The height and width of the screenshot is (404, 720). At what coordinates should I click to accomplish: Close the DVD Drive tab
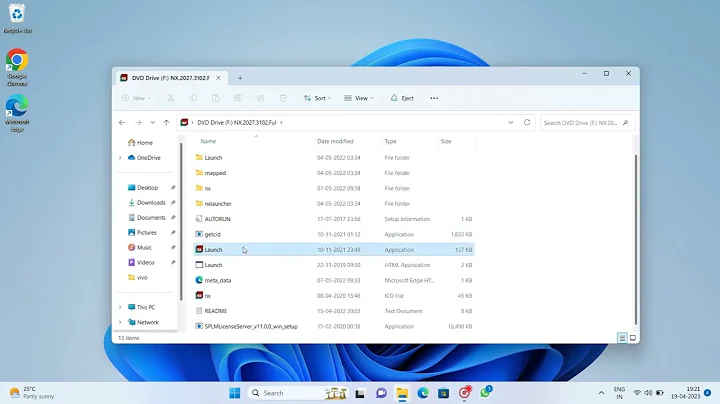point(219,78)
